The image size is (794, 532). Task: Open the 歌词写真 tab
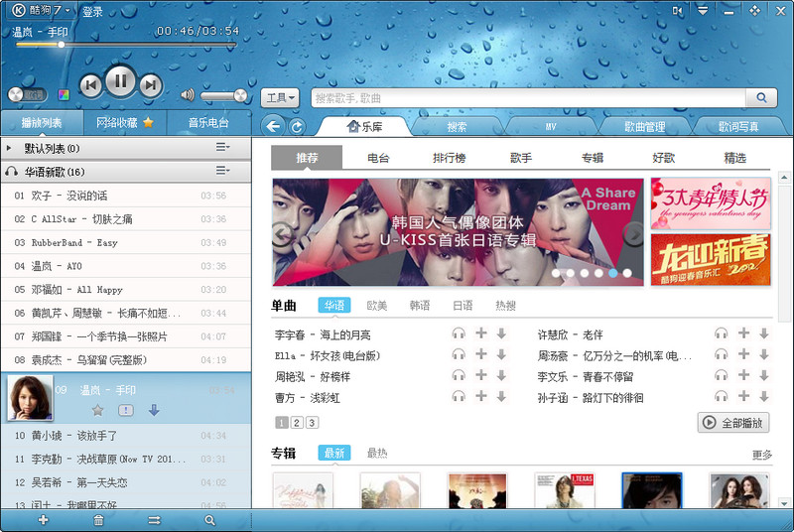(x=738, y=127)
